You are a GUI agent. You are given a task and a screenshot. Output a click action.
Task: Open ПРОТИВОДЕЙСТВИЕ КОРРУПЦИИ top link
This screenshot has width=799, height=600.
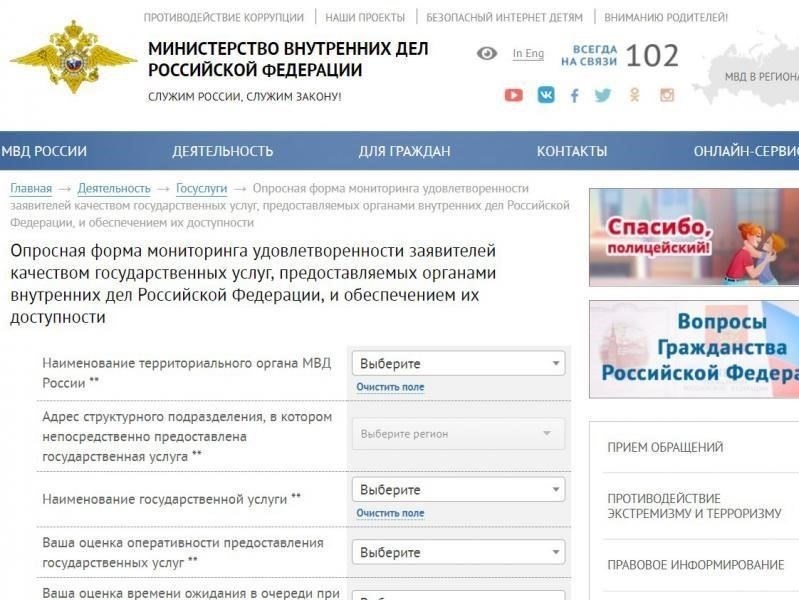click(x=224, y=17)
